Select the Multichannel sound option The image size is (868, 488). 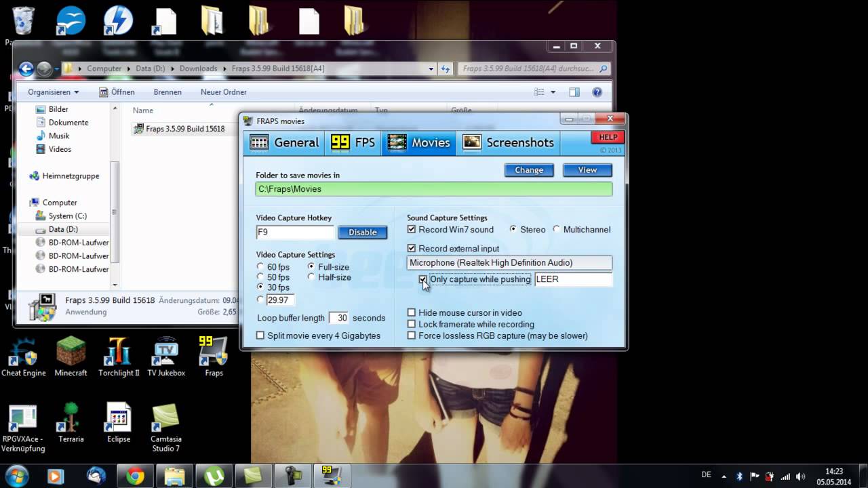(557, 230)
